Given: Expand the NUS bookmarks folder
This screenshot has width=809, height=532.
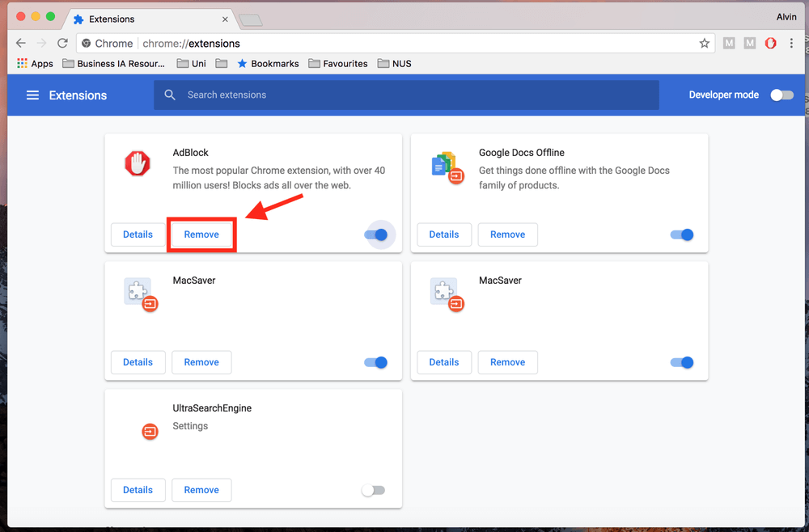Looking at the screenshot, I should tap(394, 64).
